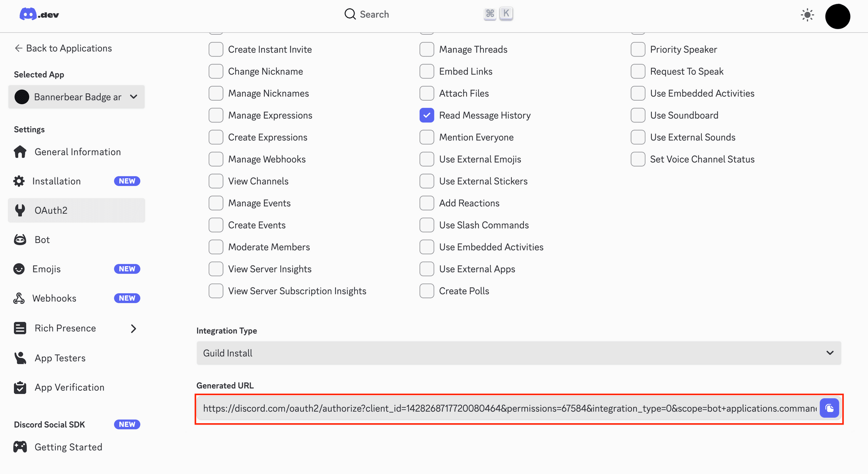This screenshot has width=868, height=474.
Task: Open the Integration Type dropdown
Action: click(518, 353)
